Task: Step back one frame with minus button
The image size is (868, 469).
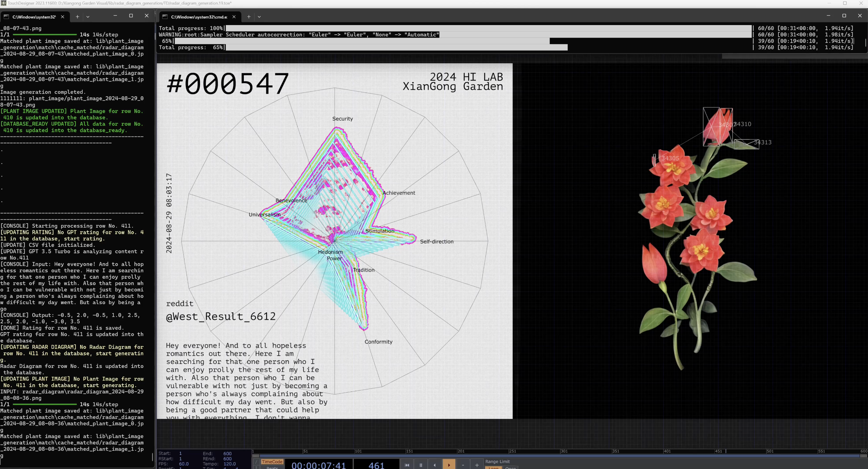Action: pos(463,465)
